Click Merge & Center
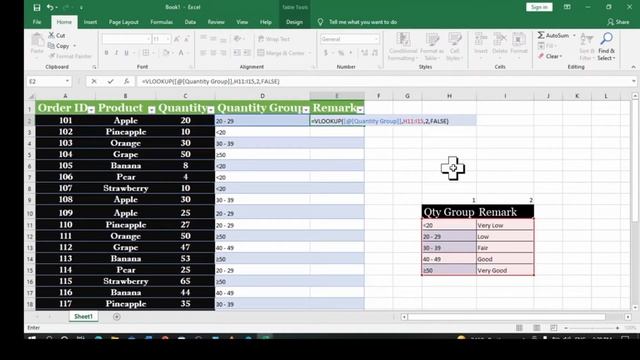640x360 pixels. 282,53
